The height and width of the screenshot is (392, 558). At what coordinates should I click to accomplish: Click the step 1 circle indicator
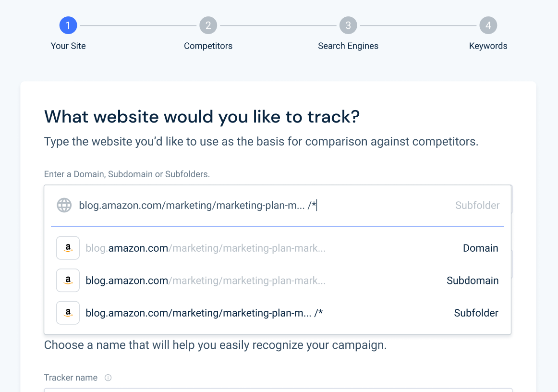(x=68, y=25)
